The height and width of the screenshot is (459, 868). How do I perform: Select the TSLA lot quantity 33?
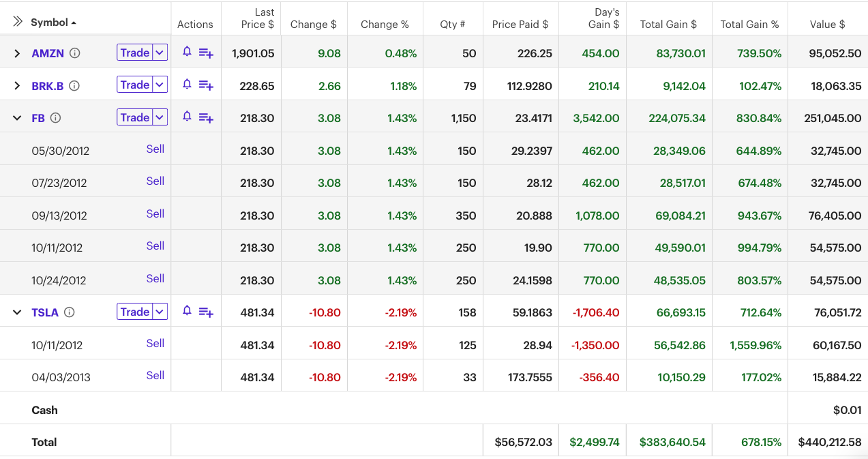[469, 377]
